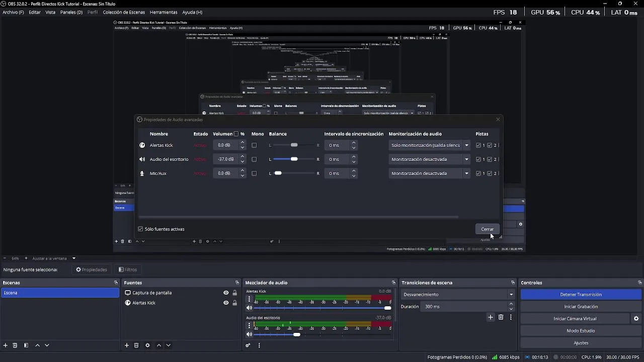Click Iniciar Grabación button
The height and width of the screenshot is (362, 644).
pyautogui.click(x=581, y=307)
